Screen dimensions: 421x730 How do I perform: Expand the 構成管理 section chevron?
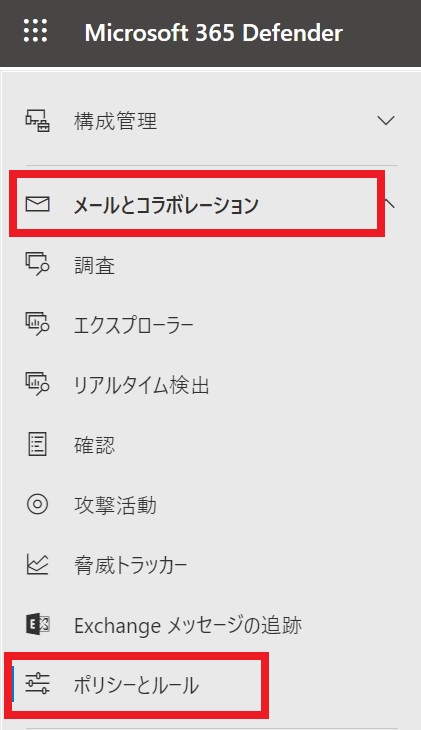[x=386, y=121]
